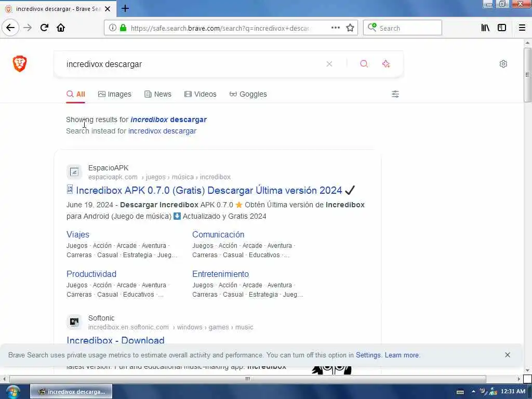Switch to the All results tab
The height and width of the screenshot is (399, 532).
tap(76, 94)
